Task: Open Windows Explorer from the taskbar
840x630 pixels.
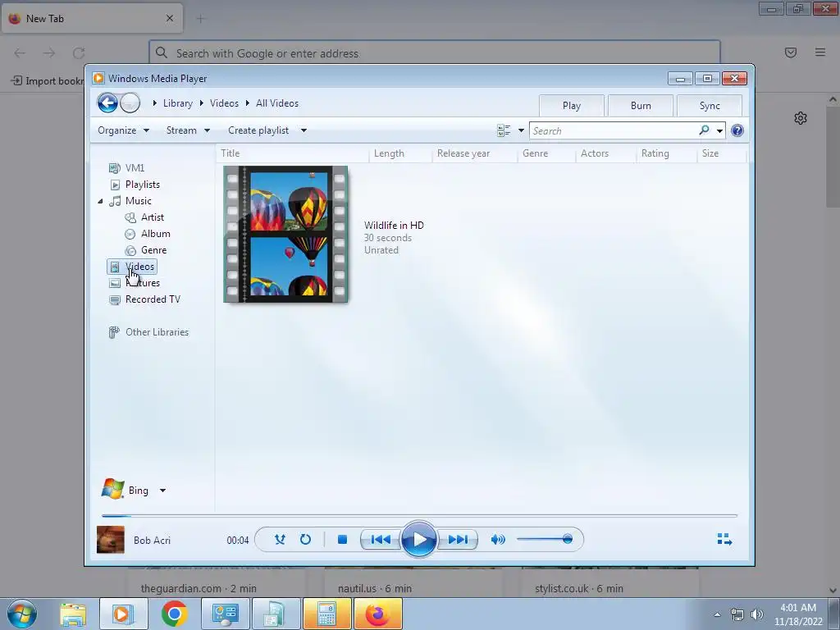Action: coord(73,614)
